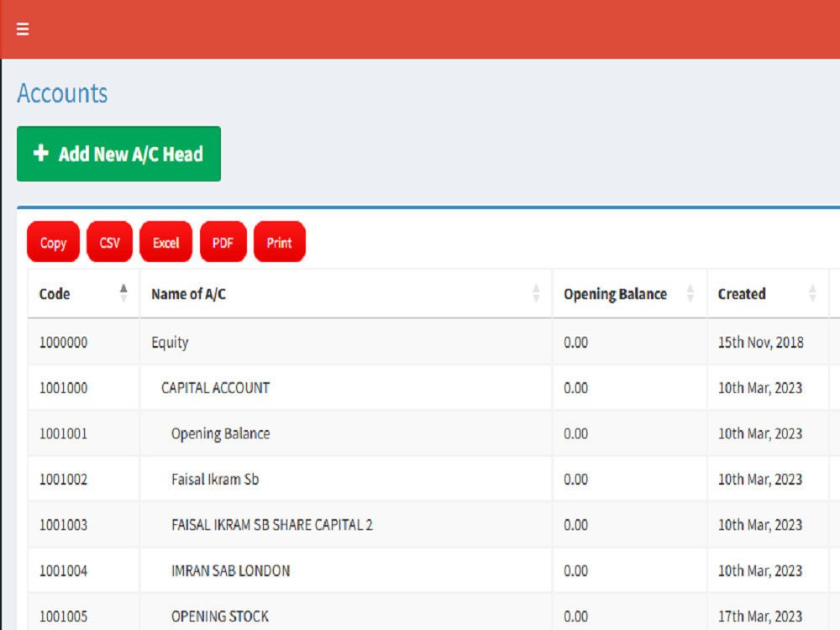Select FAISAL IKRAM SB SHARE CAPITAL 2

point(272,524)
